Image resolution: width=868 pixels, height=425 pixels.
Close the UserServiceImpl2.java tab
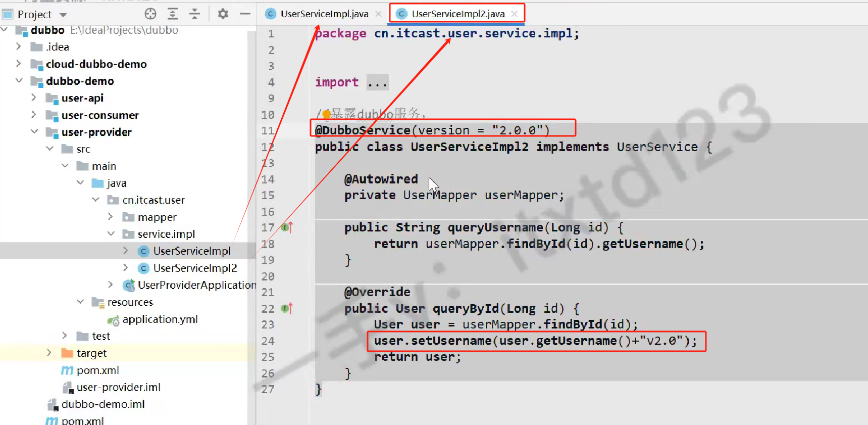(515, 14)
